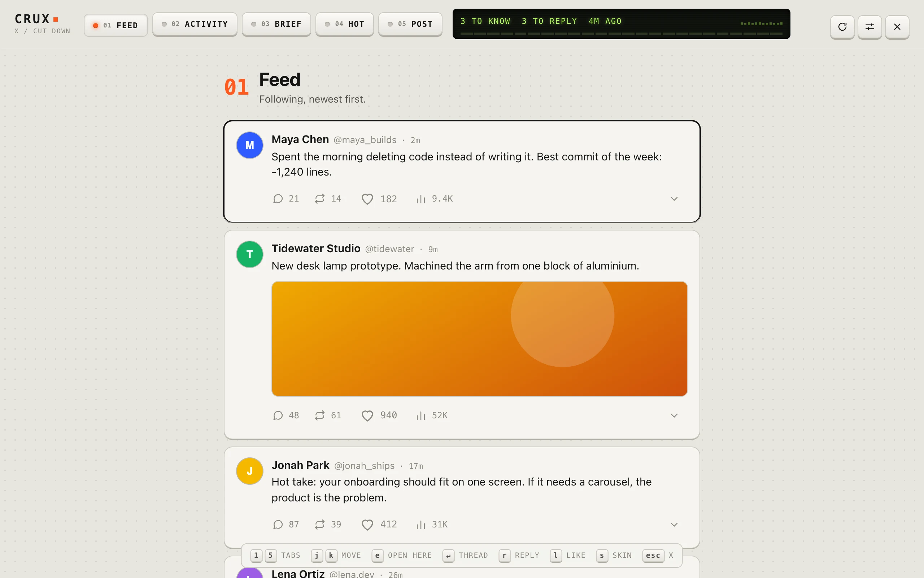This screenshot has height=578, width=924.
Task: Click the 'r' Reply key hint
Action: 504,556
